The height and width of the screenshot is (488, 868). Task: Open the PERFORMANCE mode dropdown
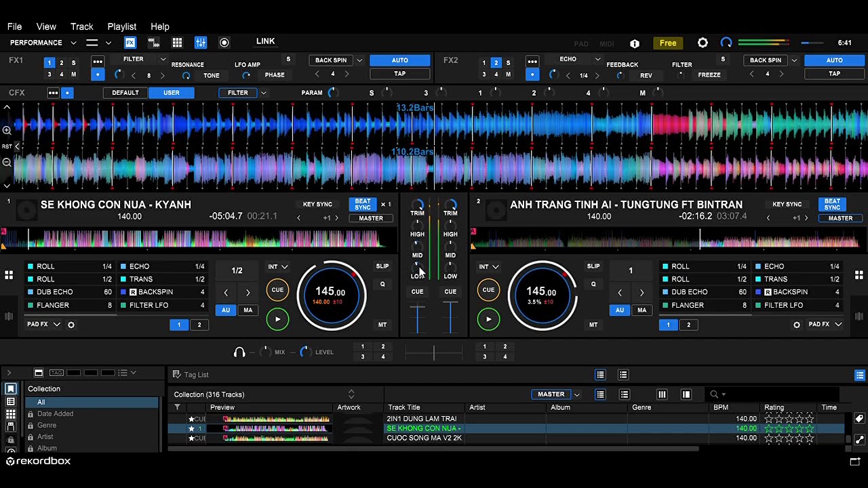coord(43,43)
